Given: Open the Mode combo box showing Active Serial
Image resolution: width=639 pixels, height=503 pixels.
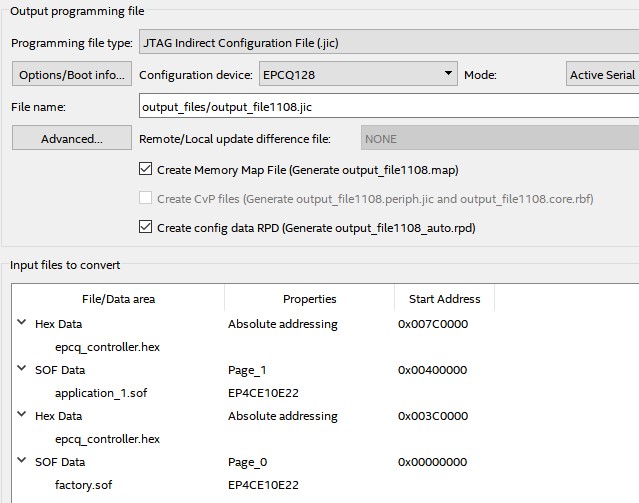Looking at the screenshot, I should click(x=602, y=74).
